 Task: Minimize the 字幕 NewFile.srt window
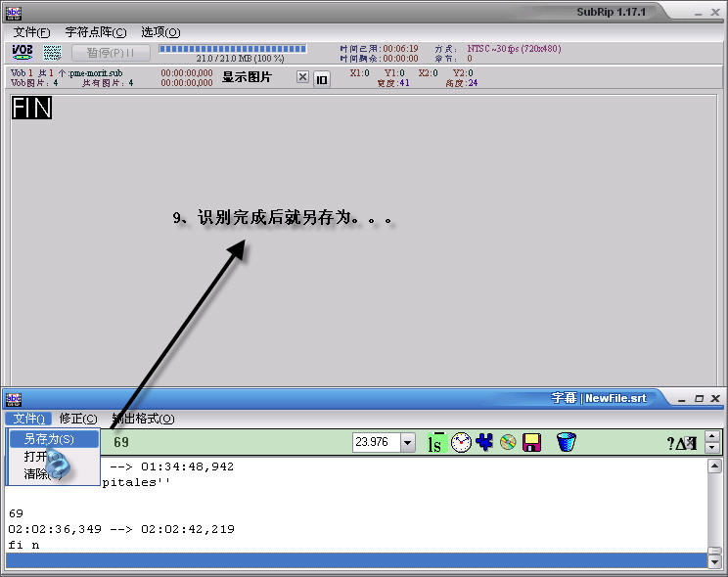pyautogui.click(x=682, y=399)
